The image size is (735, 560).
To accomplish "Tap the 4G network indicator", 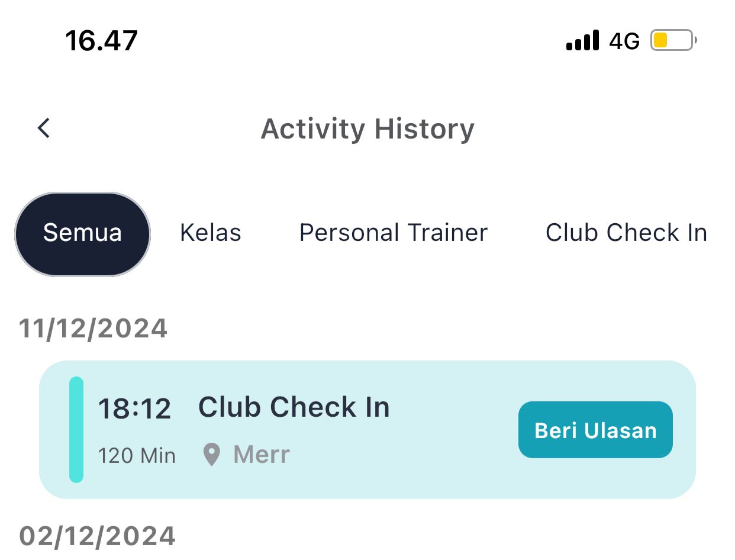I will pyautogui.click(x=624, y=41).
